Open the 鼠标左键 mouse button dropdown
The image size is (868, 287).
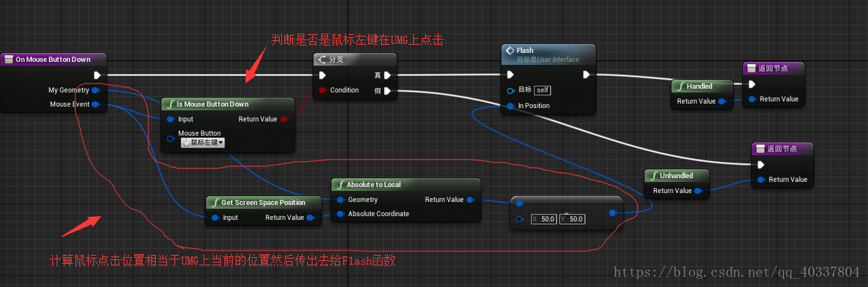[x=203, y=142]
